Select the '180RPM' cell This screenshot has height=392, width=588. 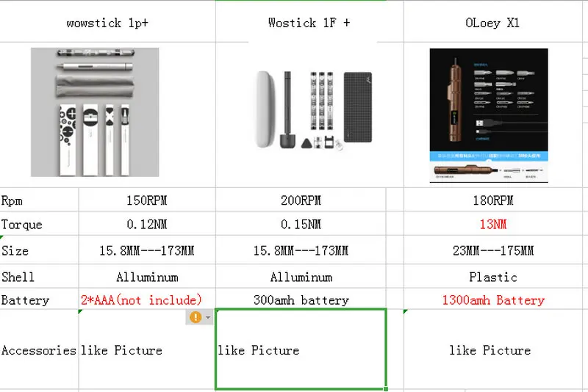[492, 200]
